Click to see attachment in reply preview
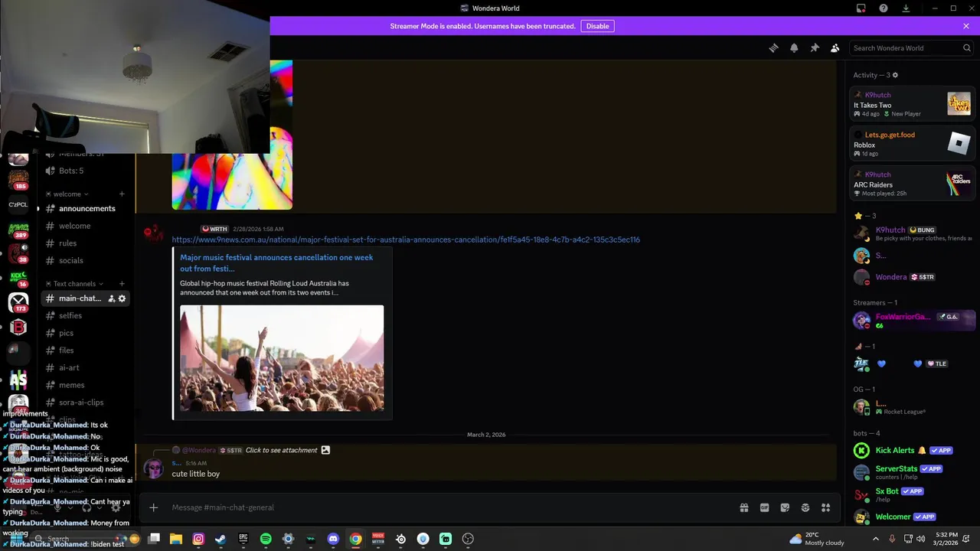980x551 pixels. [281, 450]
